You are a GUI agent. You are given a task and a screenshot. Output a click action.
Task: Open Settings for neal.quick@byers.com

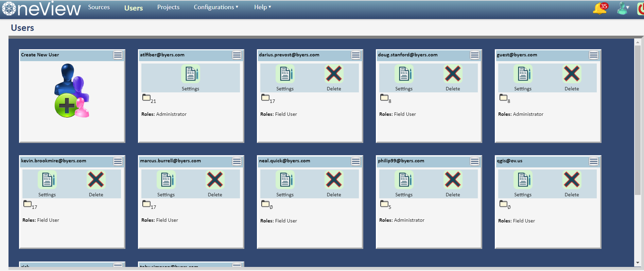(x=285, y=180)
